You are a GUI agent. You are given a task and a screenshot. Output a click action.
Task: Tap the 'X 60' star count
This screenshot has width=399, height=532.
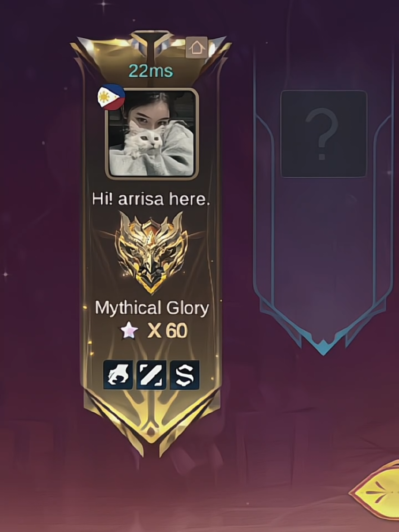click(x=167, y=330)
